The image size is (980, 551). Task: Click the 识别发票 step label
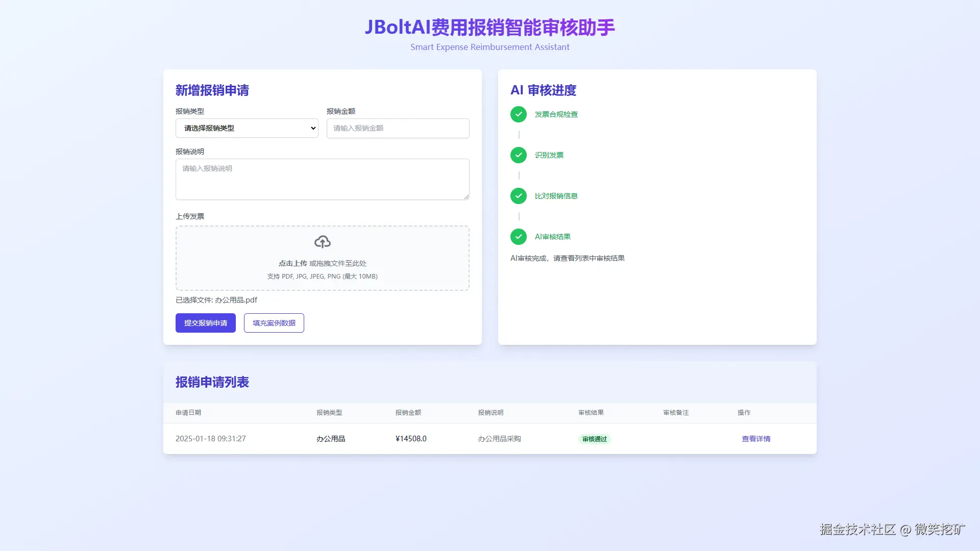coord(549,155)
